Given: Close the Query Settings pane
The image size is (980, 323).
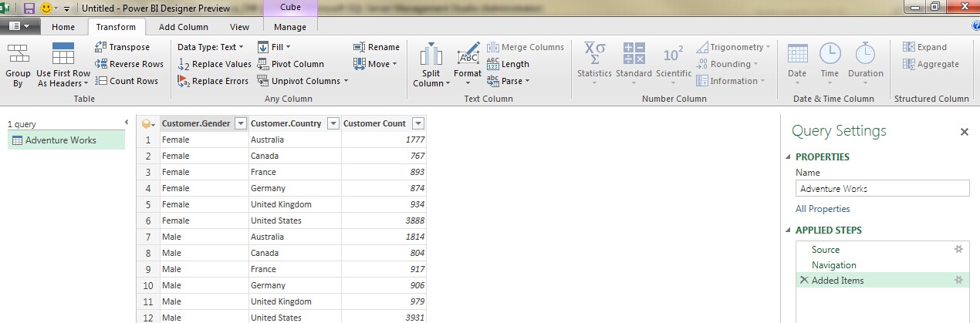Looking at the screenshot, I should coord(964,132).
